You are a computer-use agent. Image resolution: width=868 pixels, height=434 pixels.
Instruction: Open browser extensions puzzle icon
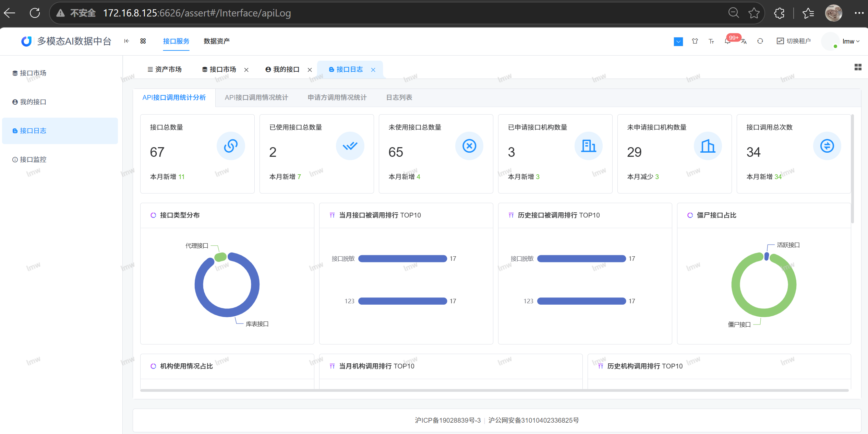[x=779, y=13]
